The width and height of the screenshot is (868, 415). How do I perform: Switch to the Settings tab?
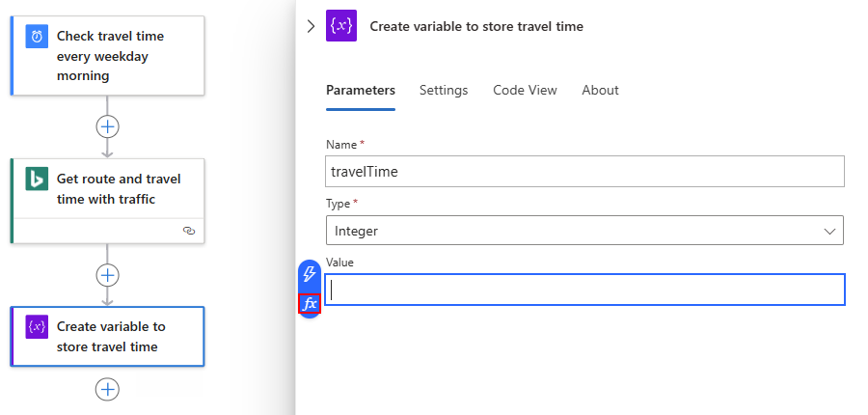pos(444,90)
